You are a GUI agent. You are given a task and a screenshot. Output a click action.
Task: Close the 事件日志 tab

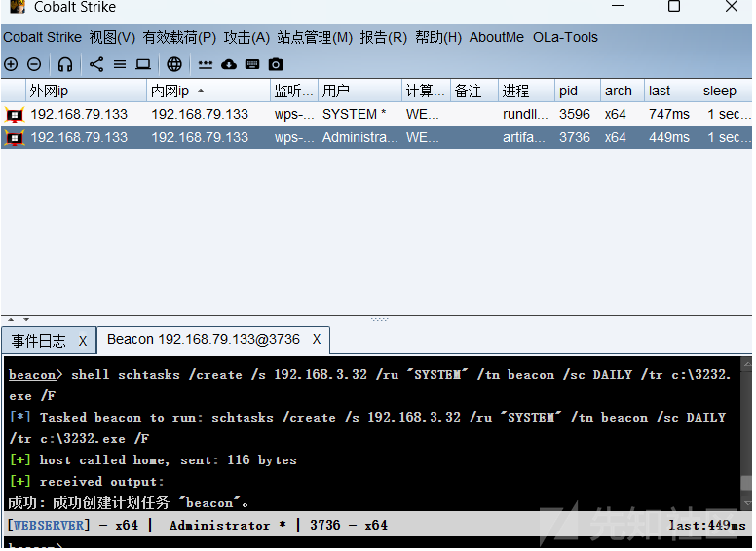coord(83,341)
